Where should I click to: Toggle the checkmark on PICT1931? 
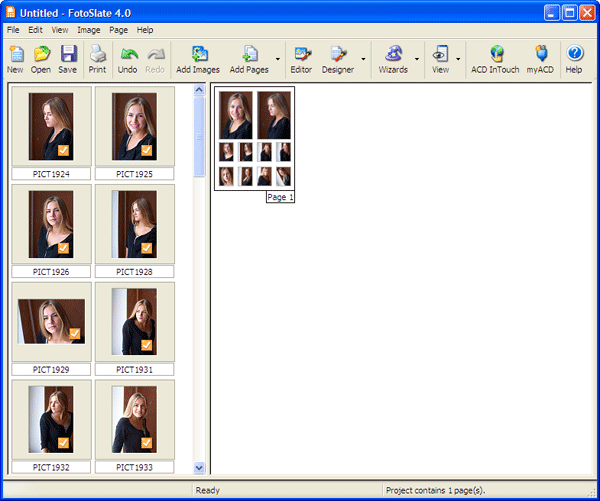coord(147,345)
